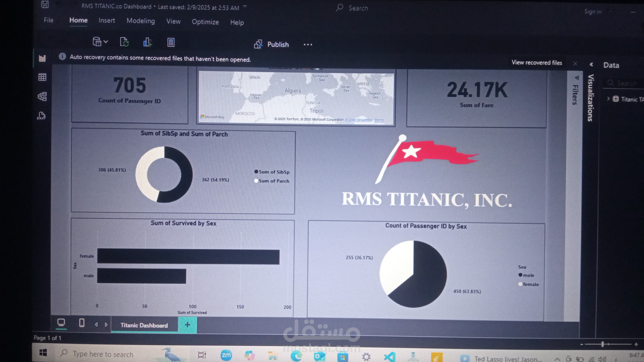The height and width of the screenshot is (362, 644).
Task: Open the Modeling ribbon tab
Action: pos(141,21)
